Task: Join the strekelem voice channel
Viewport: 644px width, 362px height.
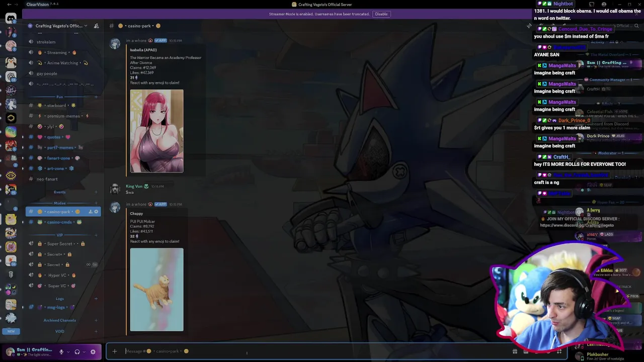Action: tap(63, 42)
